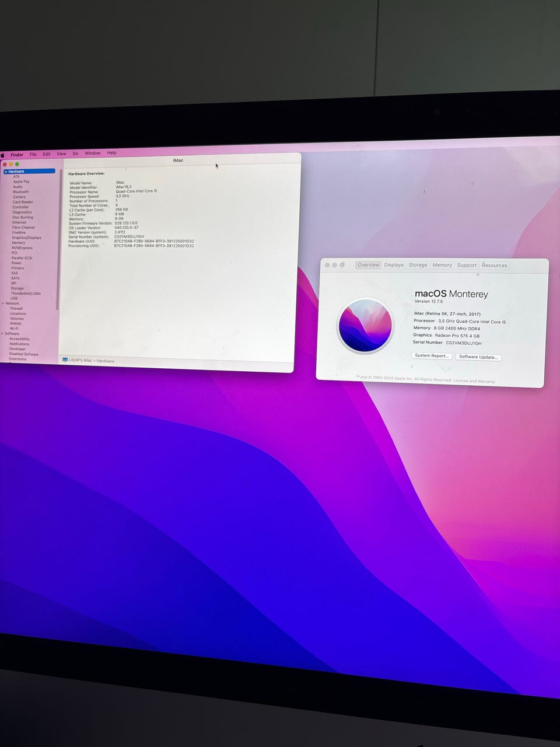Select Storage in the System Report sidebar
This screenshot has height=747, width=560.
[x=17, y=288]
